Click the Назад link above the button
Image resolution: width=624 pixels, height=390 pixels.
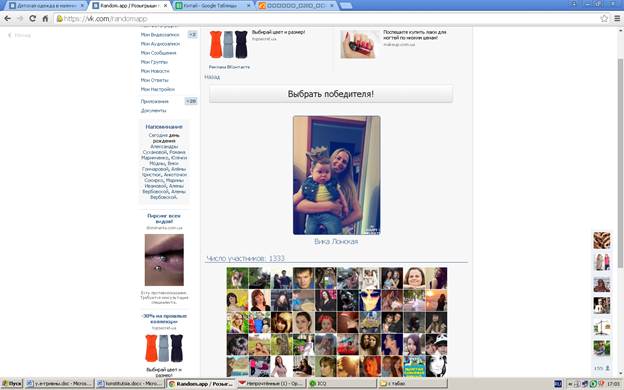[x=212, y=77]
